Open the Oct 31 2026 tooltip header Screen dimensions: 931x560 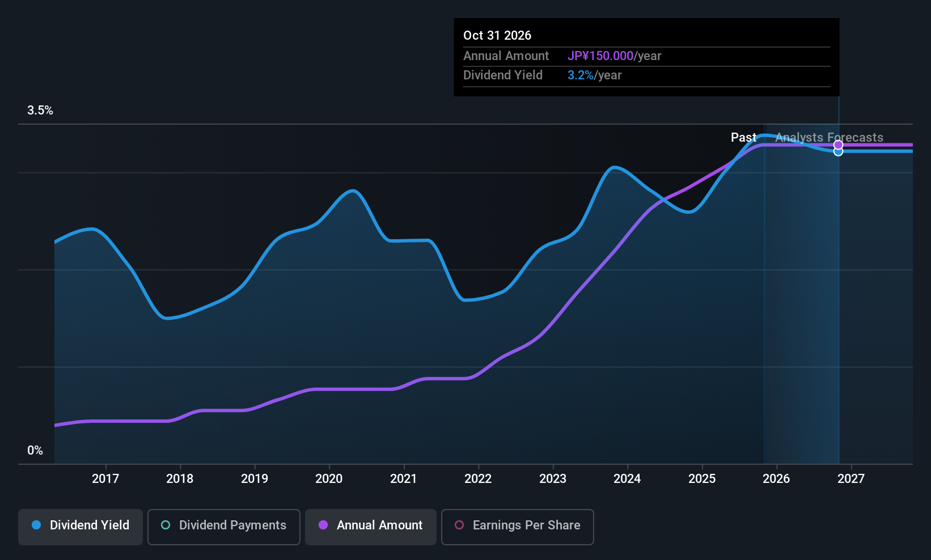(497, 35)
